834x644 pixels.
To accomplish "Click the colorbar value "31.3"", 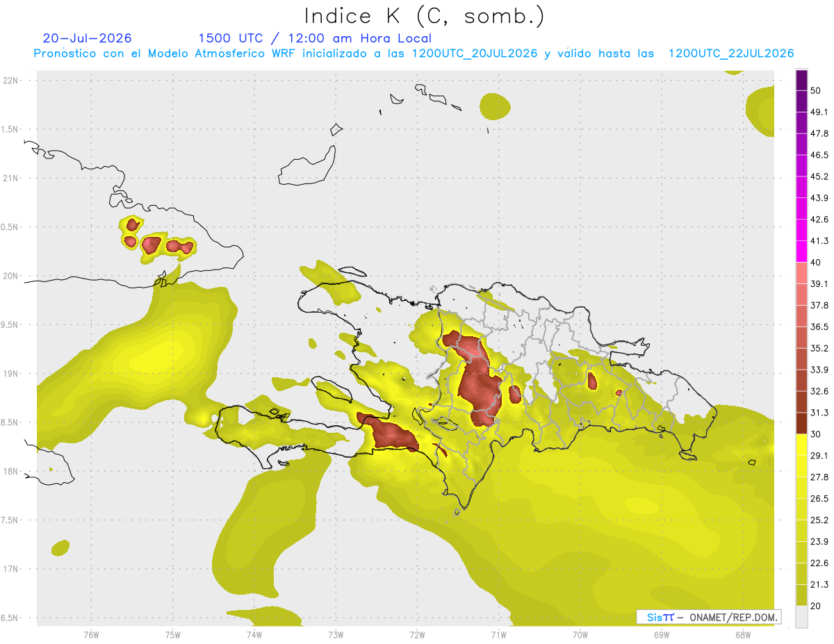I will click(x=820, y=413).
